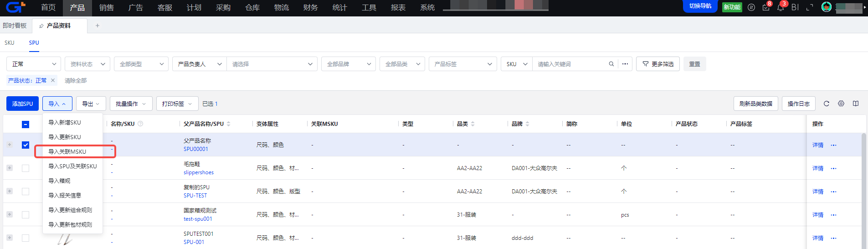Expand the SPU-TEST row
868x249 pixels.
(10, 191)
